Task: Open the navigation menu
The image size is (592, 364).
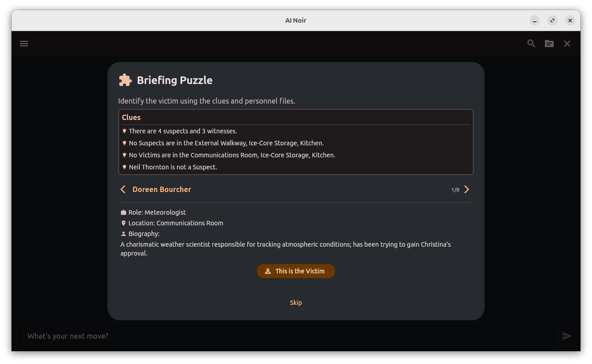Action: pos(24,43)
